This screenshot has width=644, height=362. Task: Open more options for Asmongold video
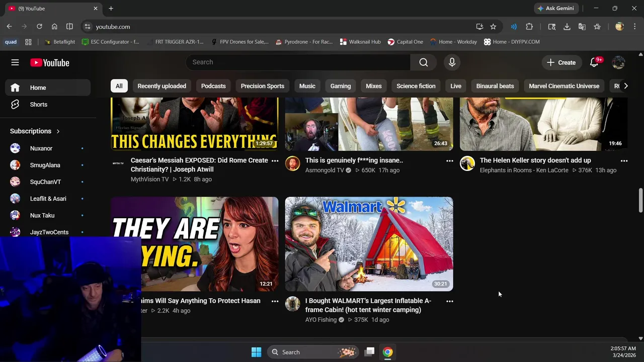[449, 161]
